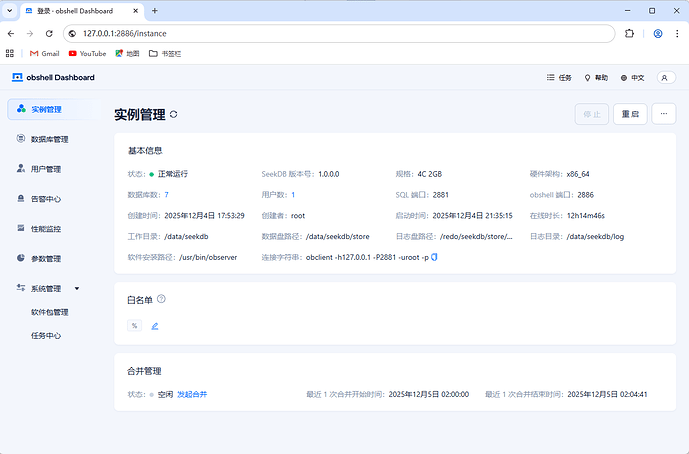The image size is (689, 454).
Task: Click the obshell Dashboard logo
Action: 53,77
